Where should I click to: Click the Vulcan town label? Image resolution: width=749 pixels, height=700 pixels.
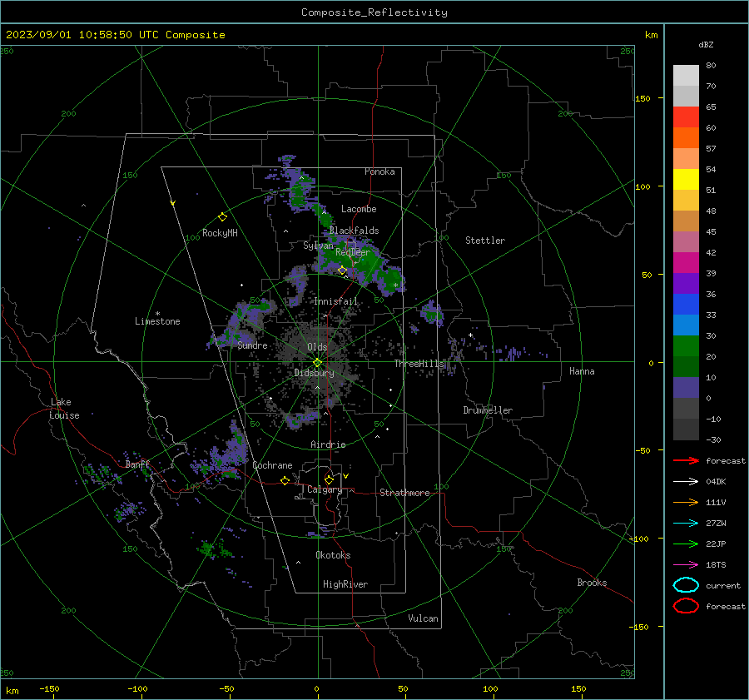[x=423, y=618]
